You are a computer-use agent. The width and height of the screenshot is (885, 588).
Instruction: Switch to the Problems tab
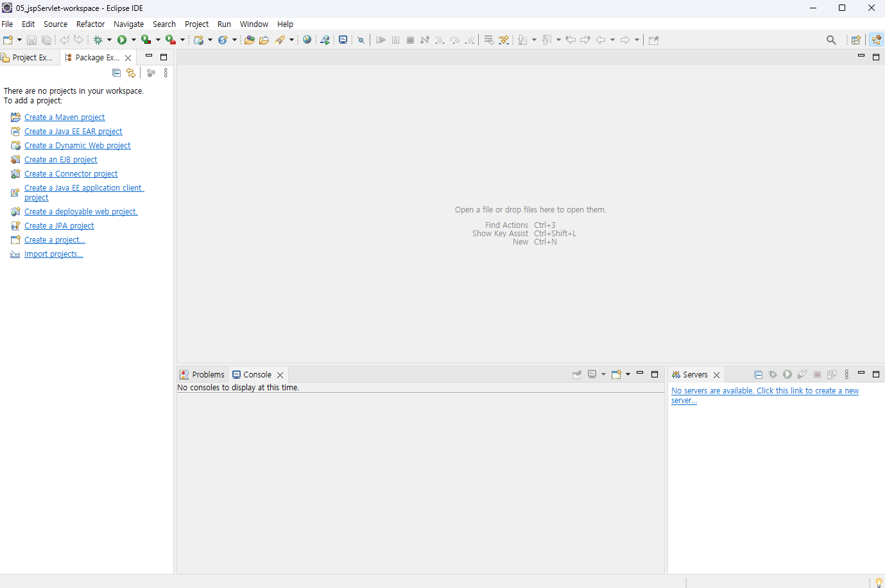point(202,375)
